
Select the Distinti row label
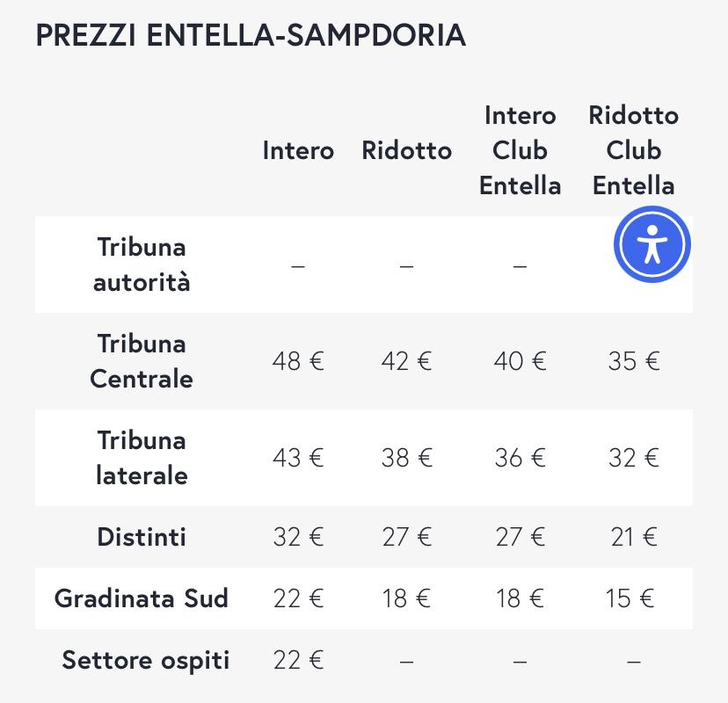(142, 537)
